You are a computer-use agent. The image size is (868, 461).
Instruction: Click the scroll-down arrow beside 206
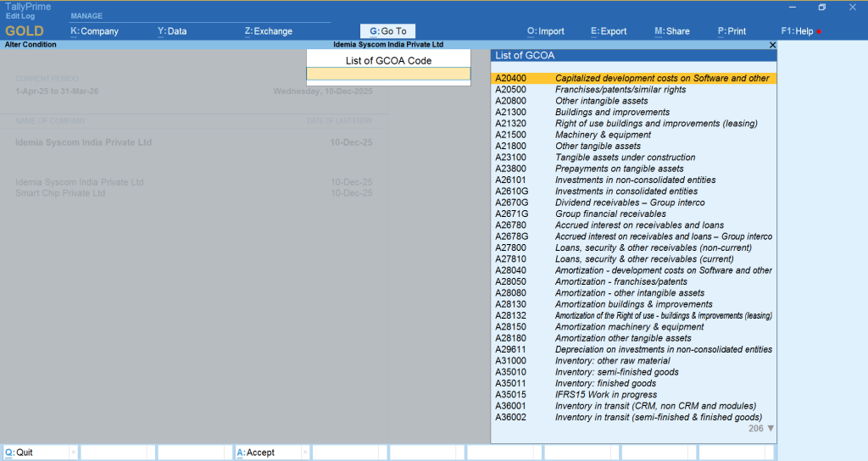pyautogui.click(x=771, y=429)
